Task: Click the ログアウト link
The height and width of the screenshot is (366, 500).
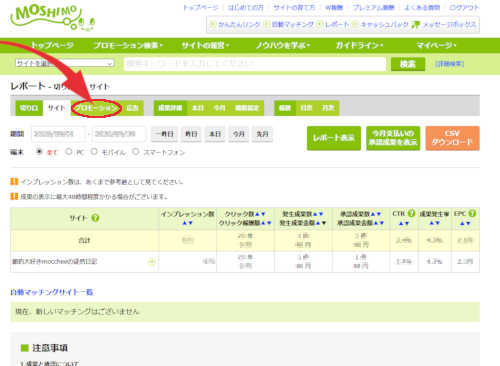Action: 464,7
